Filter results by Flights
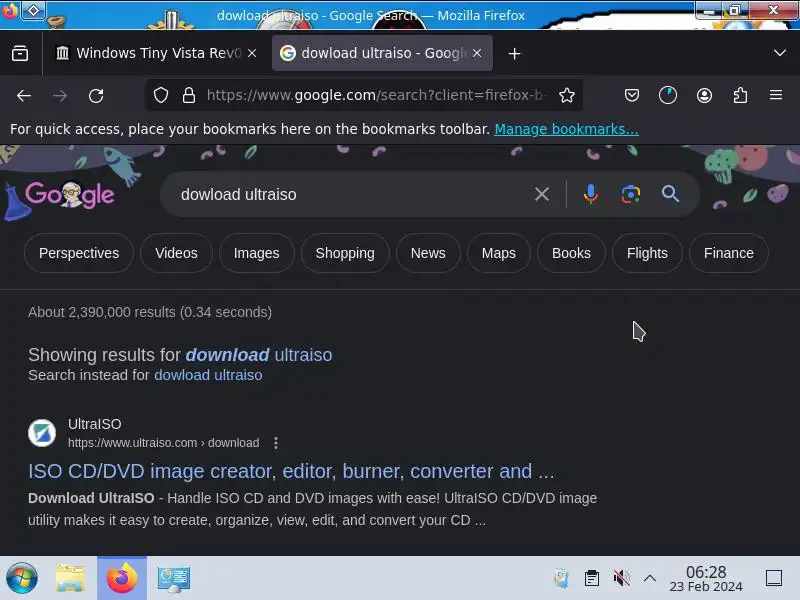Image resolution: width=800 pixels, height=600 pixels. click(x=647, y=253)
